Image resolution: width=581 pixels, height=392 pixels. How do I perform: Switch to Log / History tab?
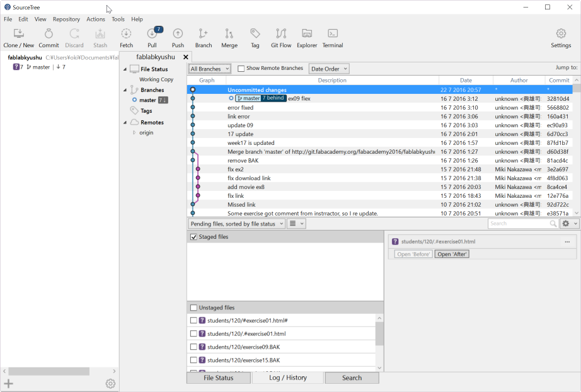click(288, 378)
